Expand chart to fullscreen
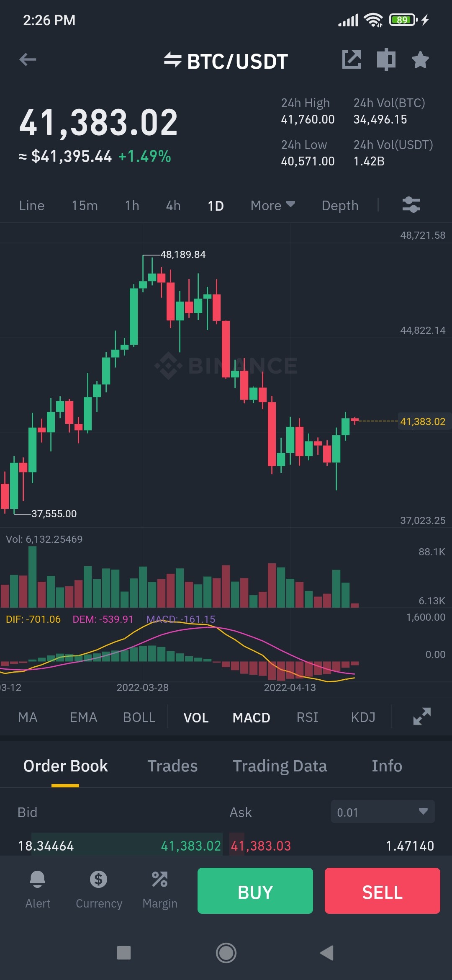The image size is (452, 980). (422, 716)
